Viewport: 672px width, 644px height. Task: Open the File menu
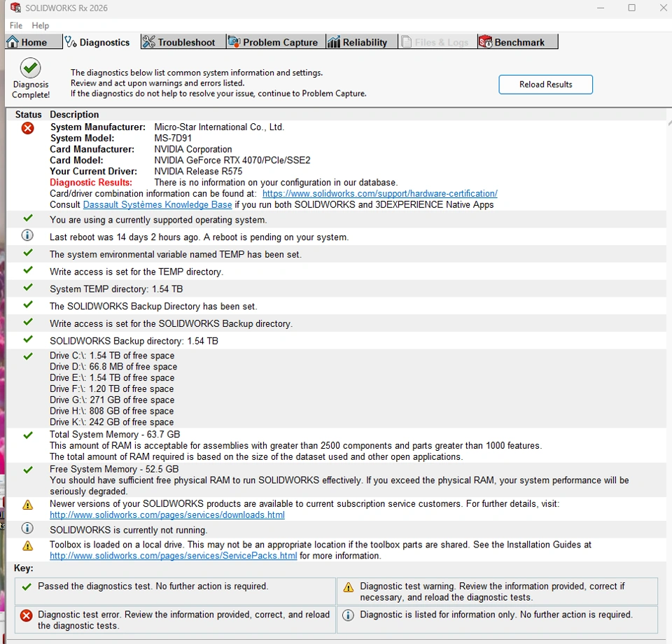point(16,25)
